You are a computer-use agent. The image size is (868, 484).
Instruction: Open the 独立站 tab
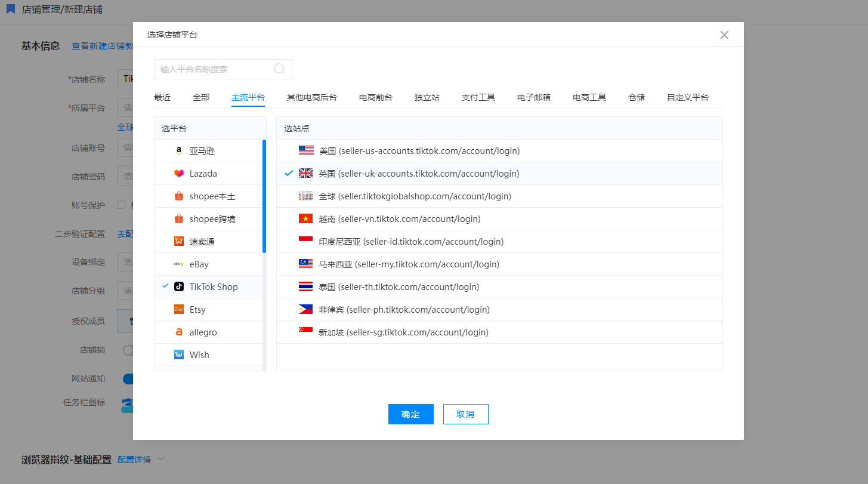tap(427, 97)
